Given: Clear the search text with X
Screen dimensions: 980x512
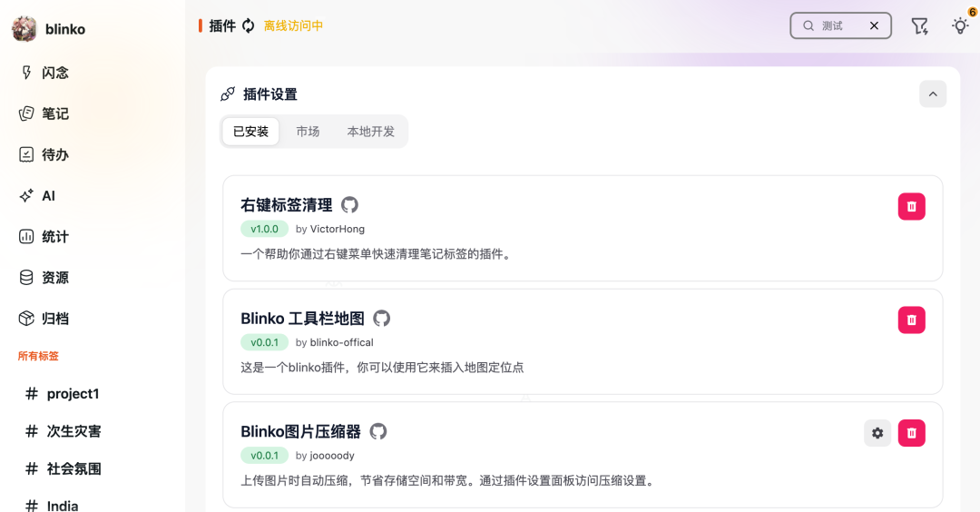Looking at the screenshot, I should 874,25.
